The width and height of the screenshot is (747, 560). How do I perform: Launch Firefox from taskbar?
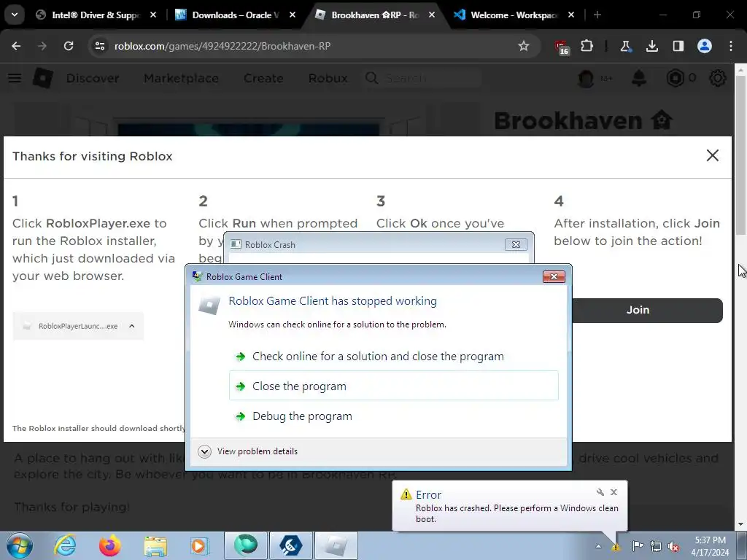click(110, 545)
